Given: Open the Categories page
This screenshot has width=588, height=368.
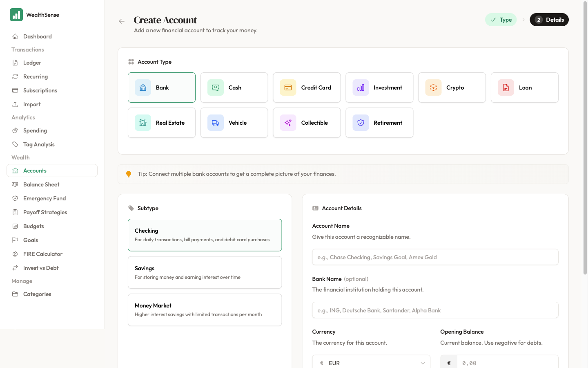Looking at the screenshot, I should click(52, 294).
